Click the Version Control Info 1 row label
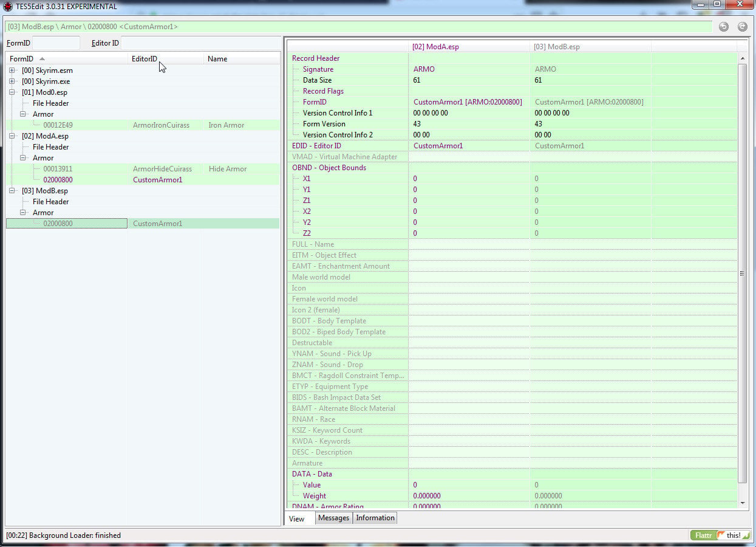 click(x=338, y=113)
